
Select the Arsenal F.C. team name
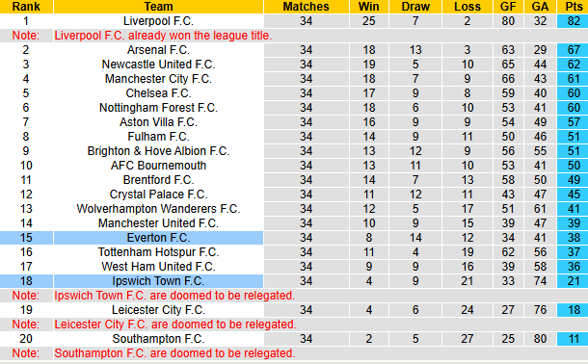pyautogui.click(x=158, y=50)
